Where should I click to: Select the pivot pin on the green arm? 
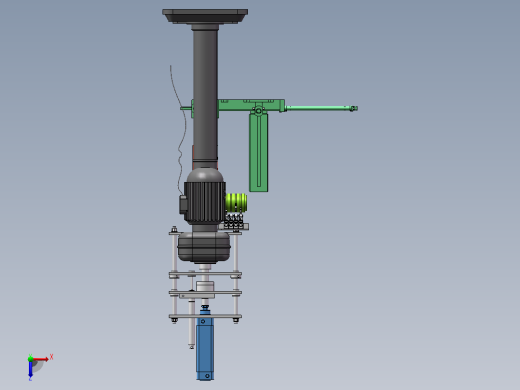point(259,110)
